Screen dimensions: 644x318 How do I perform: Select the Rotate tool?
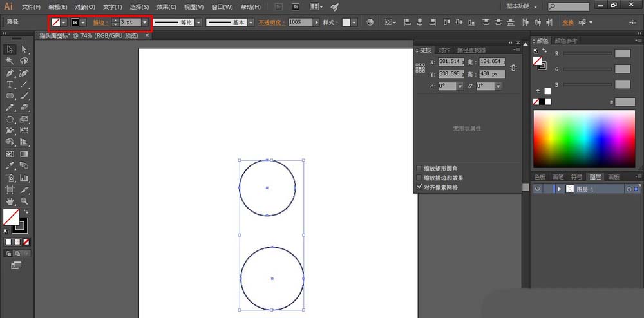(10, 119)
